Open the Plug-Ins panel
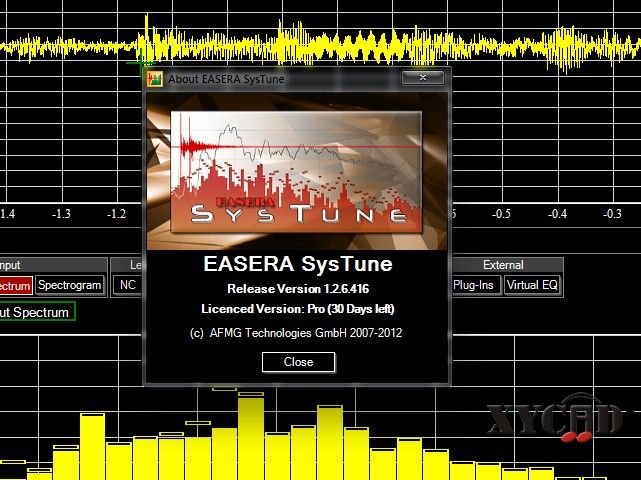This screenshot has width=641, height=480. [x=475, y=285]
